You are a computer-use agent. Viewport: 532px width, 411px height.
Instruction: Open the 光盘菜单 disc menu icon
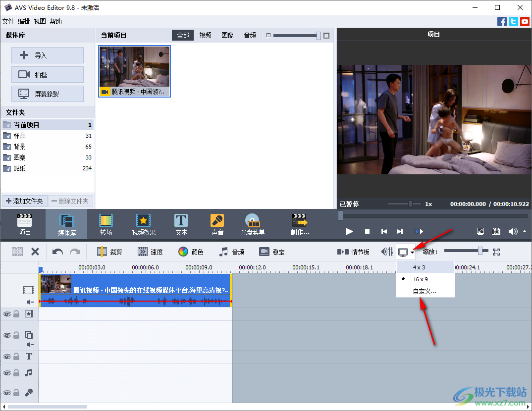pos(253,224)
